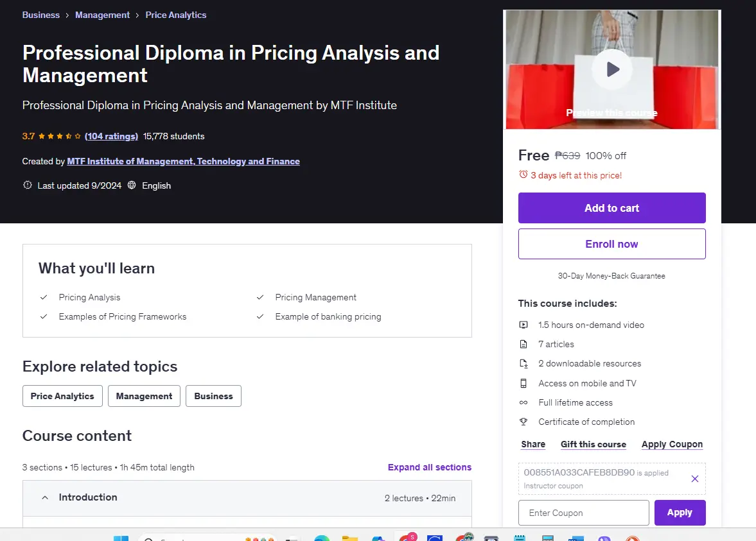
Task: Click the Full lifetime access text
Action: tap(576, 402)
